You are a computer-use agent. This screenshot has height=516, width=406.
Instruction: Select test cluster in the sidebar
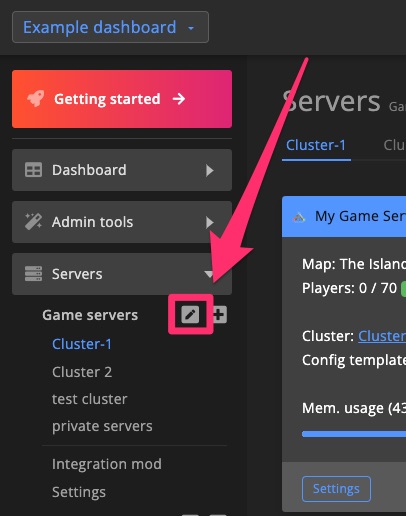point(90,399)
